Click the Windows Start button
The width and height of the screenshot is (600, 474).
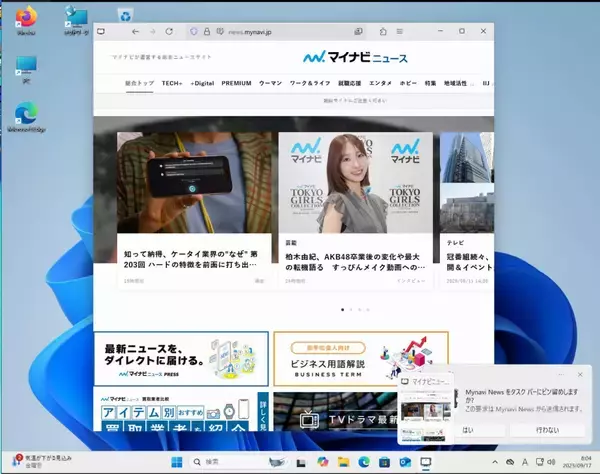176,461
